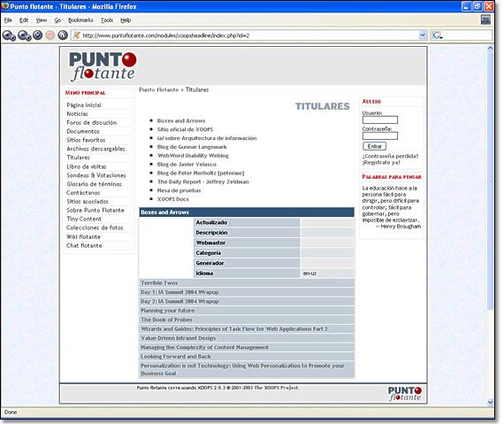Select XOOPS Docs feed
Screen dimensions: 504x424
(173, 199)
